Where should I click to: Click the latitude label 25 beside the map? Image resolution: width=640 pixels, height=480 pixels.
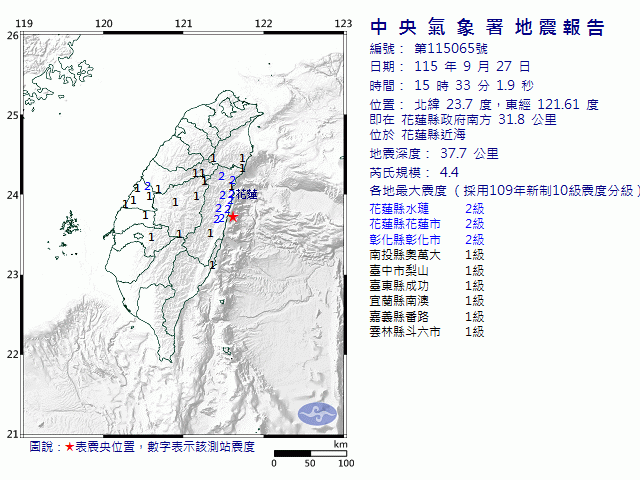12,115
